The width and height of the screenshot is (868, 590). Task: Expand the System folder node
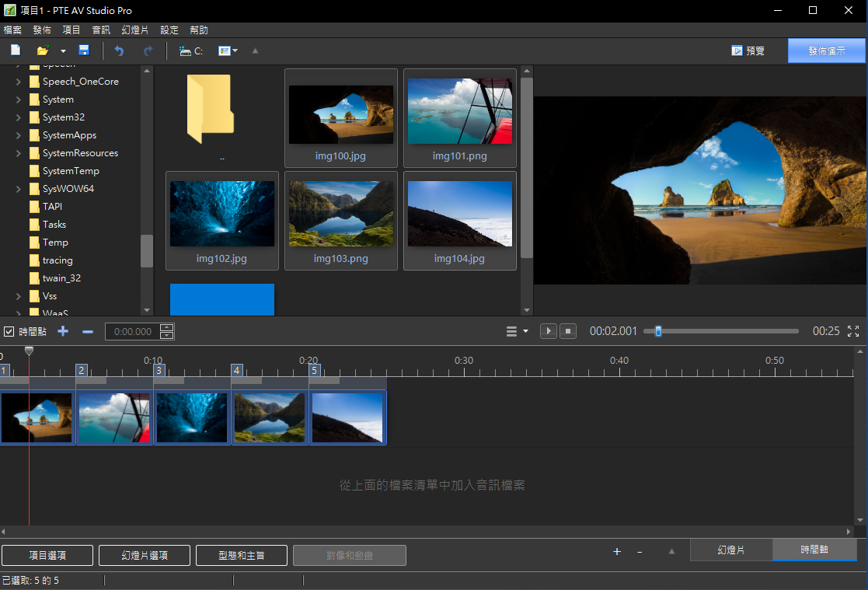(19, 99)
